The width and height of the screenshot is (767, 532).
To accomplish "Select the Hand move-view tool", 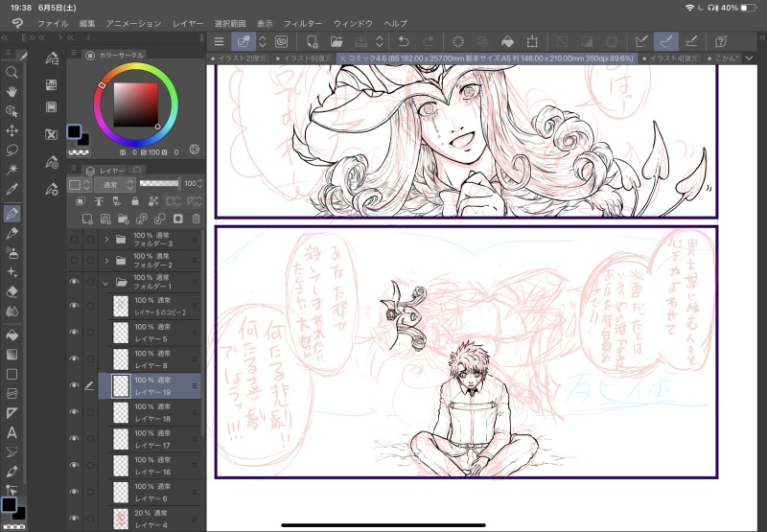I will (x=12, y=91).
